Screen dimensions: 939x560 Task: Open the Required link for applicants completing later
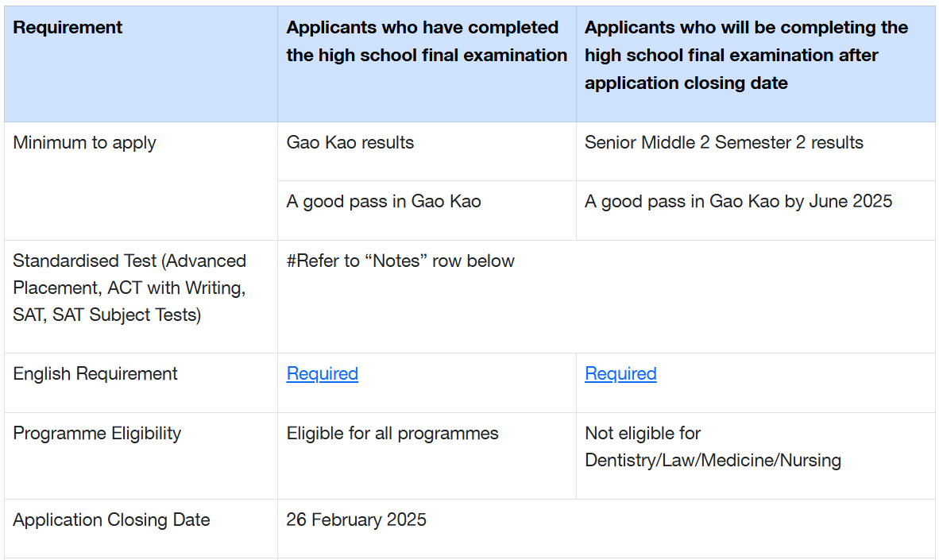pyautogui.click(x=620, y=374)
